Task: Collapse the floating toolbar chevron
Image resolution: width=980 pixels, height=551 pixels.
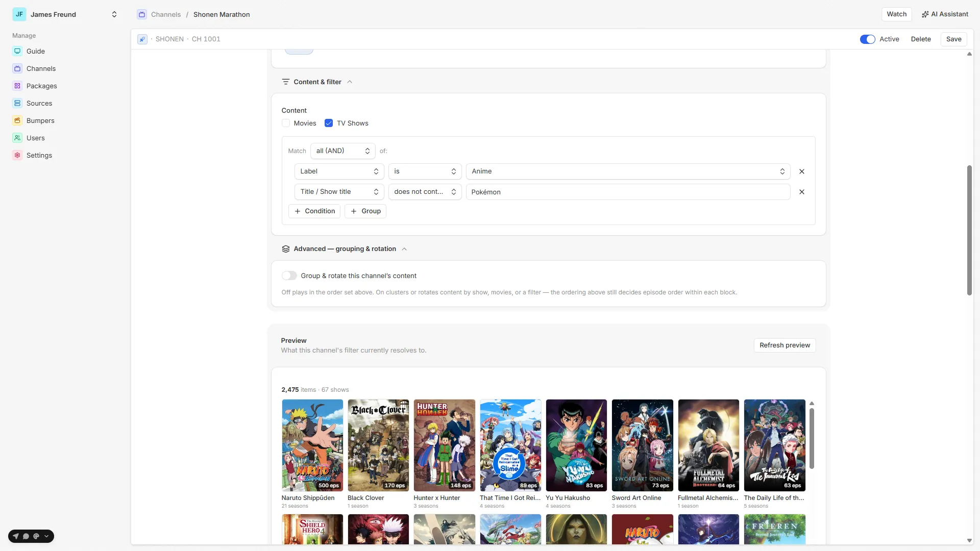Action: point(46,536)
